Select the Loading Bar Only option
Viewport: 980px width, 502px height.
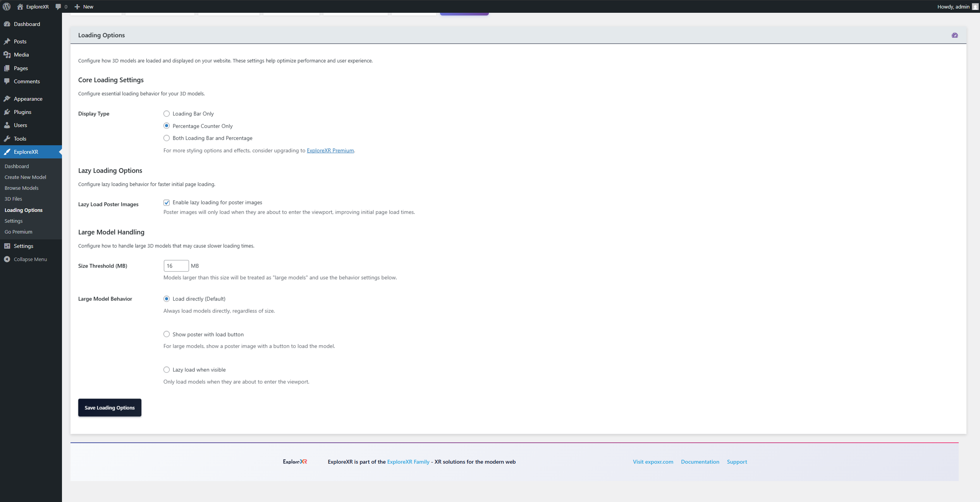click(x=167, y=113)
